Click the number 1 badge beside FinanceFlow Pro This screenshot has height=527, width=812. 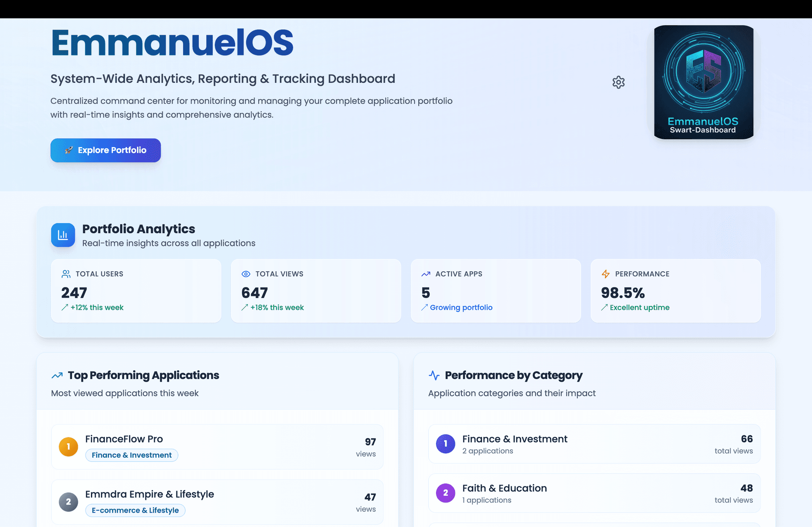click(x=69, y=446)
